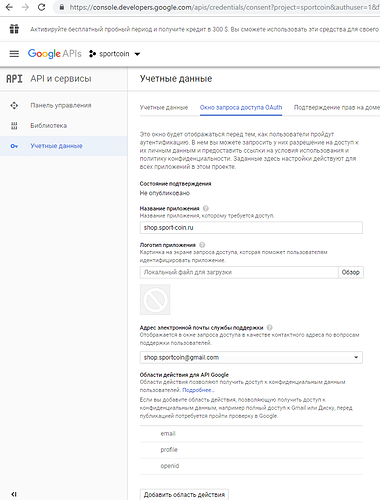Viewport: 380px width, 500px height.
Task: Switch to the Учетные данные tab
Action: [x=164, y=107]
